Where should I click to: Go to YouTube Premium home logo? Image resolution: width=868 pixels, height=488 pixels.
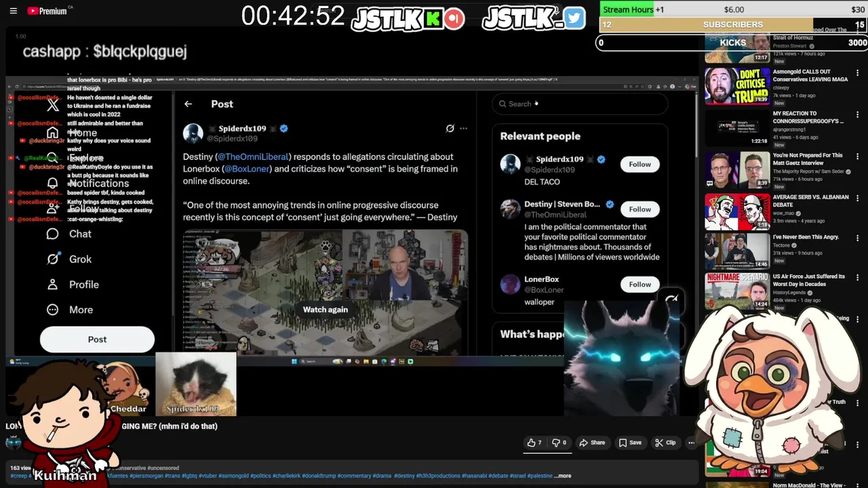point(47,11)
